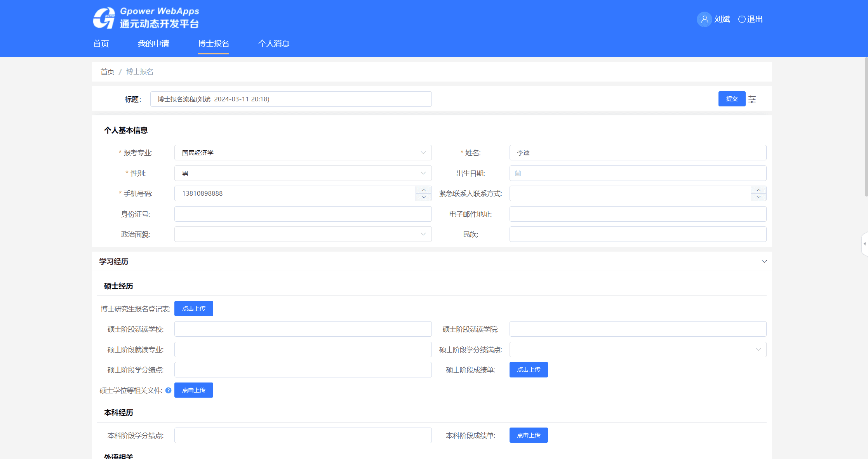This screenshot has height=459, width=868.
Task: Click the side panel collapse handle at right edge
Action: 865,244
